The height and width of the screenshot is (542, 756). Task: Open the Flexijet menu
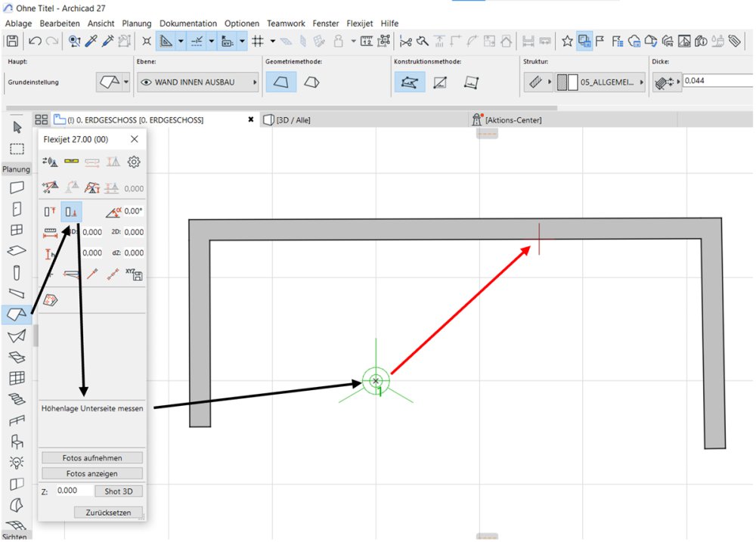tap(360, 23)
